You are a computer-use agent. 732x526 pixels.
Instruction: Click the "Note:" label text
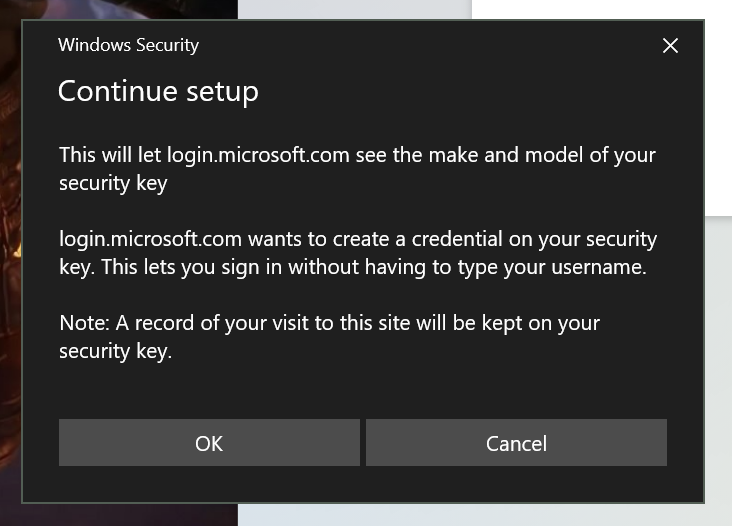tap(83, 323)
